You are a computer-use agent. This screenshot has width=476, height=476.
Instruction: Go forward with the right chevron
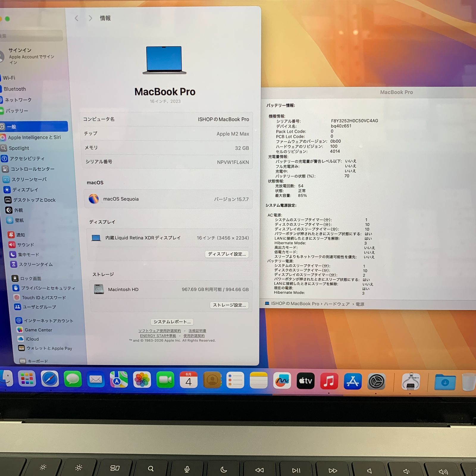[90, 18]
